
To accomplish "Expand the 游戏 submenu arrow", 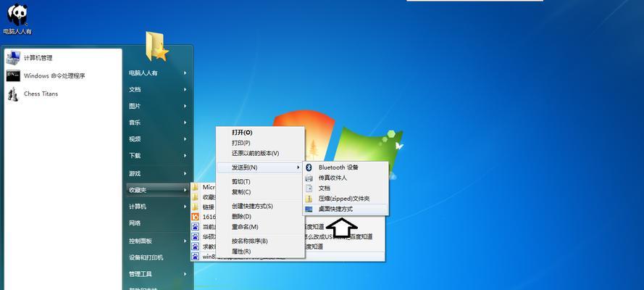I will coord(185,174).
